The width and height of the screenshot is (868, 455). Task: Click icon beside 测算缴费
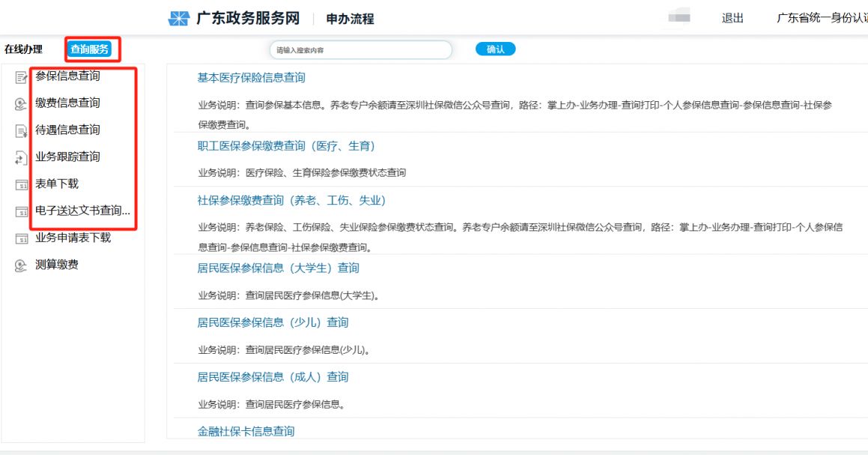(21, 266)
